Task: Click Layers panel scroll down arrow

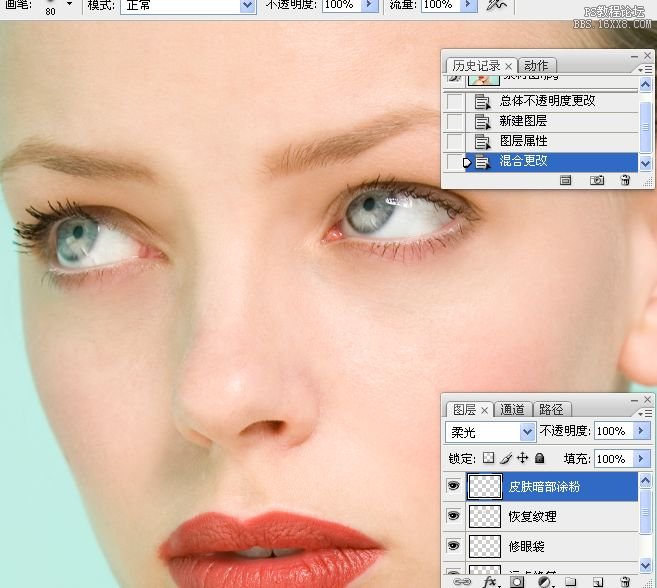Action: (645, 566)
